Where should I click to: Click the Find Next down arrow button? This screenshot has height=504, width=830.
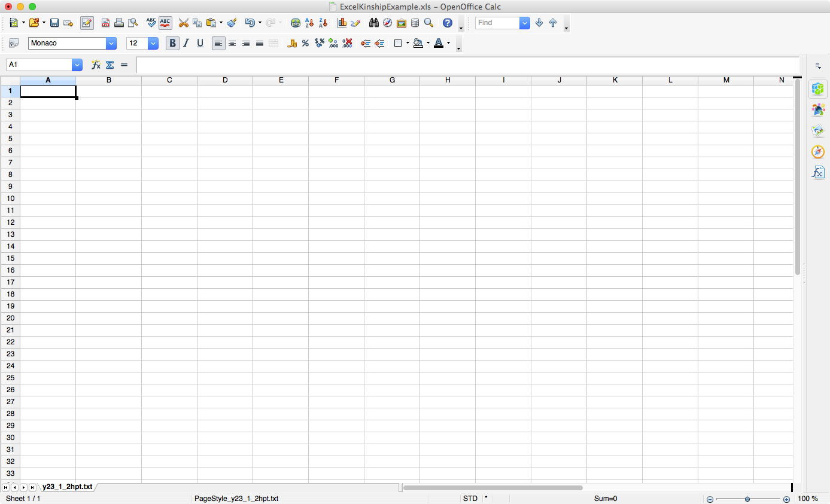coord(539,23)
